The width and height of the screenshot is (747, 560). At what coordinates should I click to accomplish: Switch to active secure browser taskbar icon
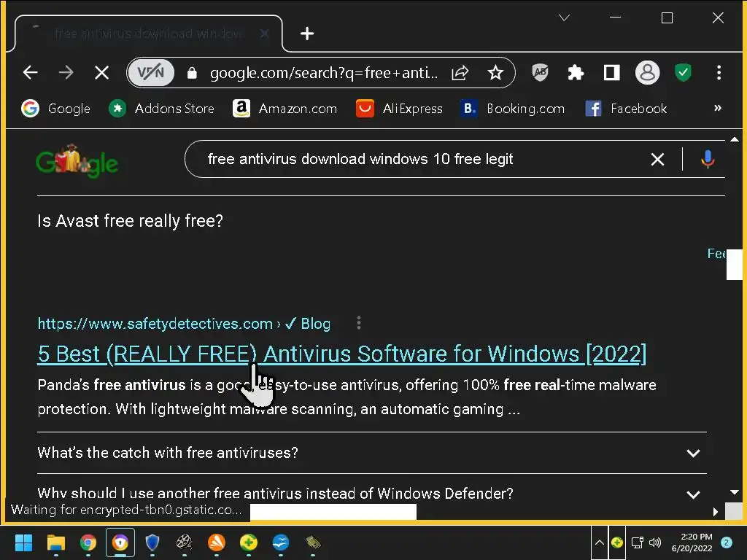click(x=120, y=542)
